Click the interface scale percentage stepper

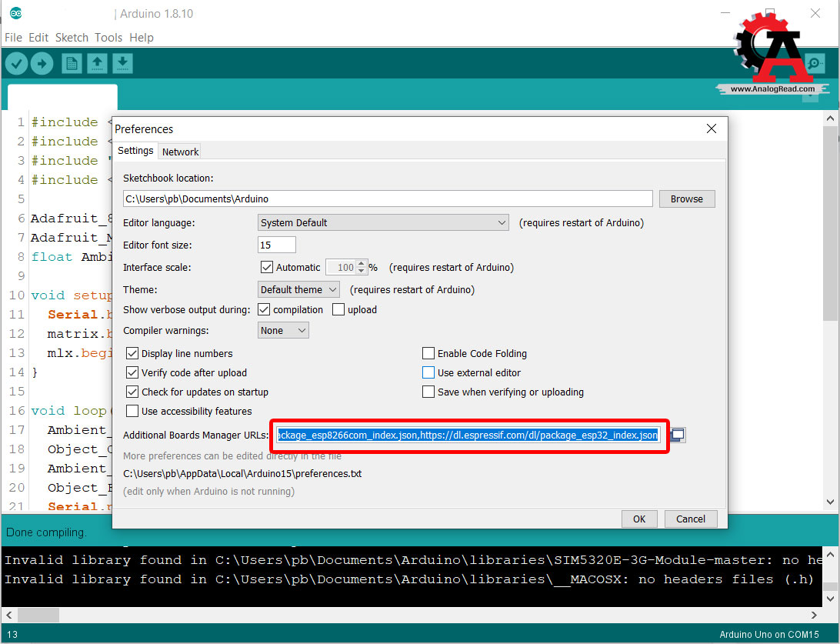pos(362,267)
